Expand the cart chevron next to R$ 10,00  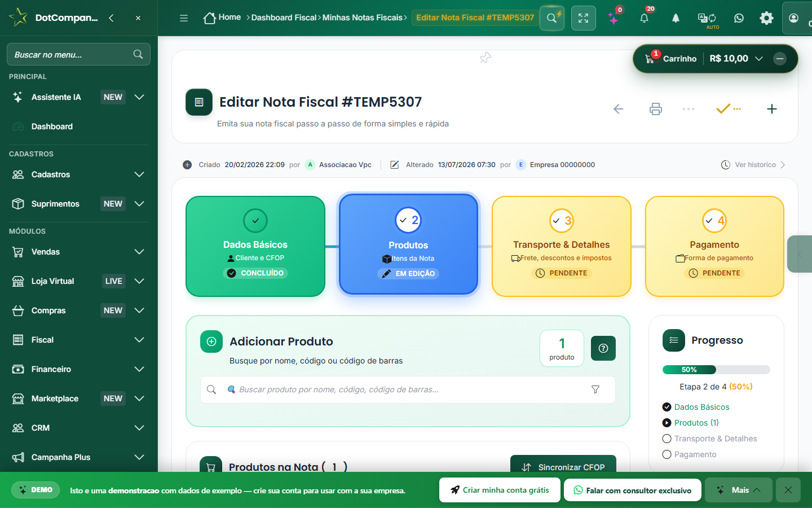click(x=759, y=59)
